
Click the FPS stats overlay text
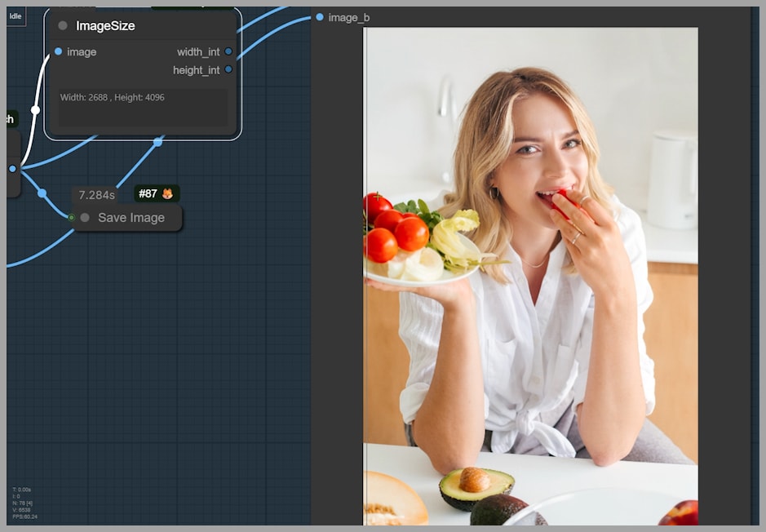pyautogui.click(x=25, y=516)
